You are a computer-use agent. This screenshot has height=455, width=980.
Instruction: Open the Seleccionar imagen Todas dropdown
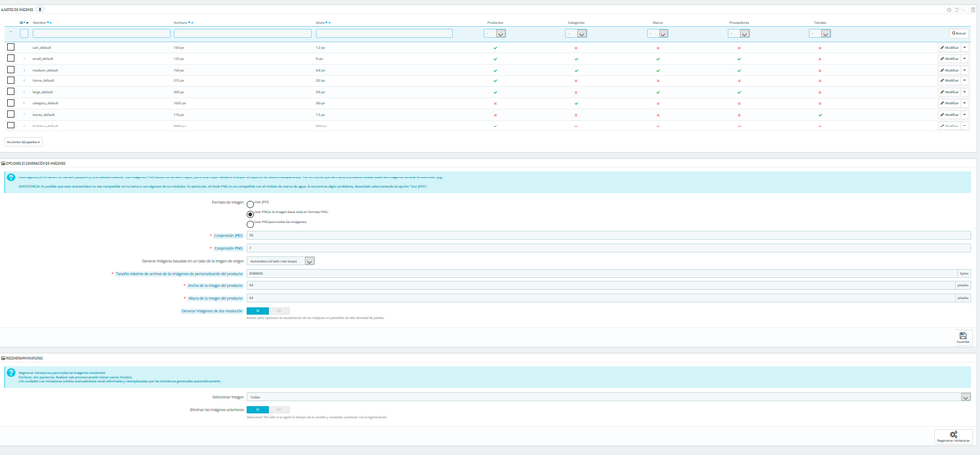point(609,397)
